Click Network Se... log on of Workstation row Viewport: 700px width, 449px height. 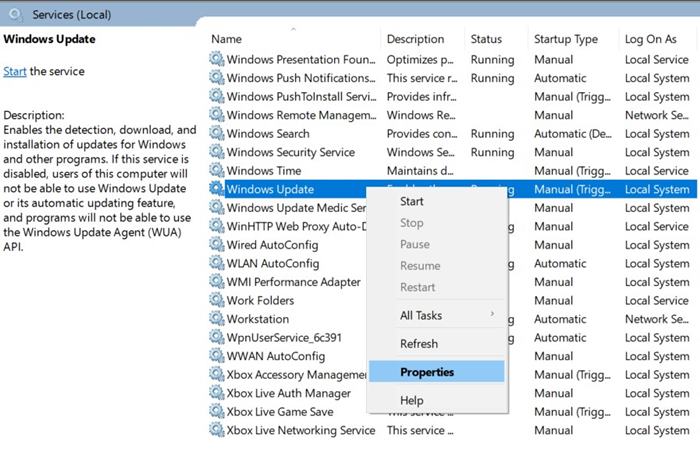657,319
